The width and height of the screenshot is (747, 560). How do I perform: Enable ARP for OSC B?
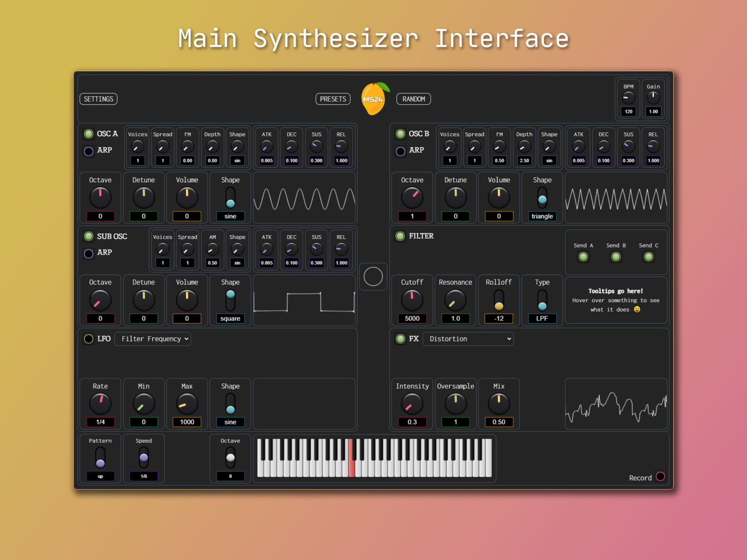point(400,151)
